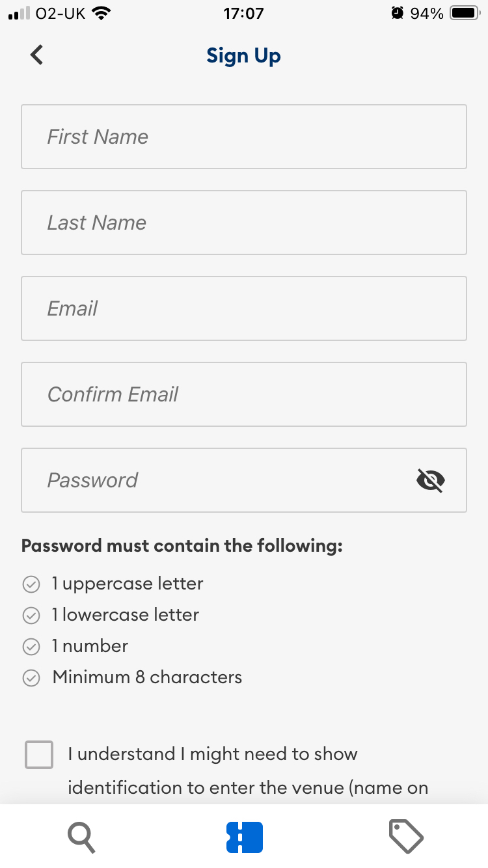
Task: Select the Confirm Email field
Action: (x=244, y=394)
